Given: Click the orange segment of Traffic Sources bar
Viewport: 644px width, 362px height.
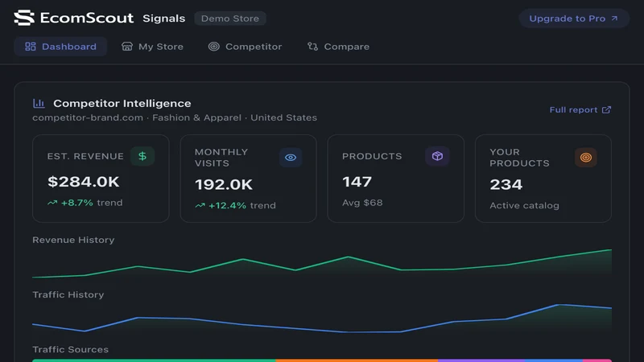Looking at the screenshot, I should pos(357,360).
